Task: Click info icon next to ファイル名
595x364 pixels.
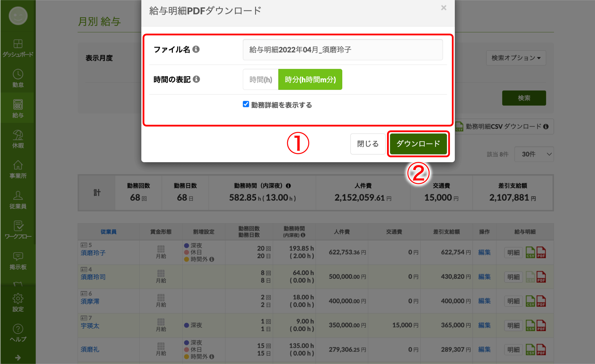Action: [x=196, y=49]
